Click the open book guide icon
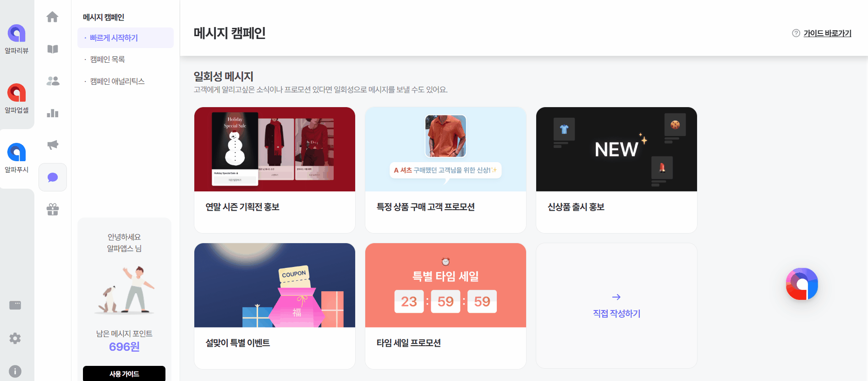Image resolution: width=868 pixels, height=381 pixels. coord(53,49)
